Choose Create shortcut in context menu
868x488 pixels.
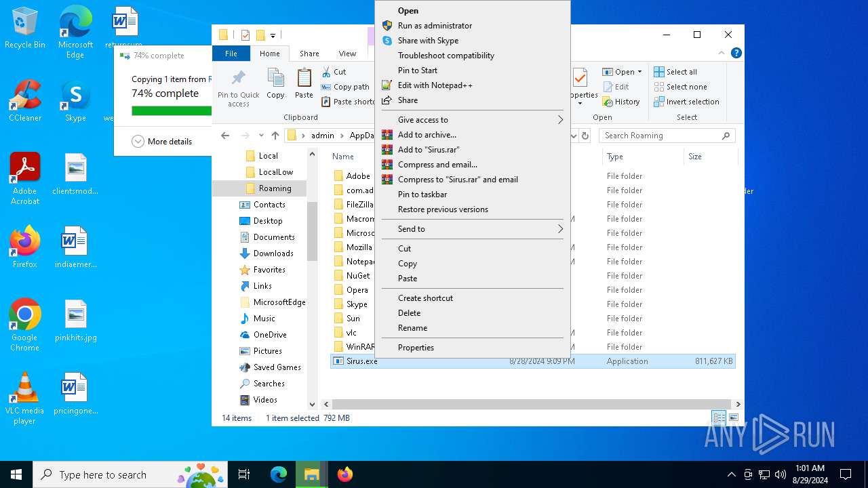[x=472, y=298]
